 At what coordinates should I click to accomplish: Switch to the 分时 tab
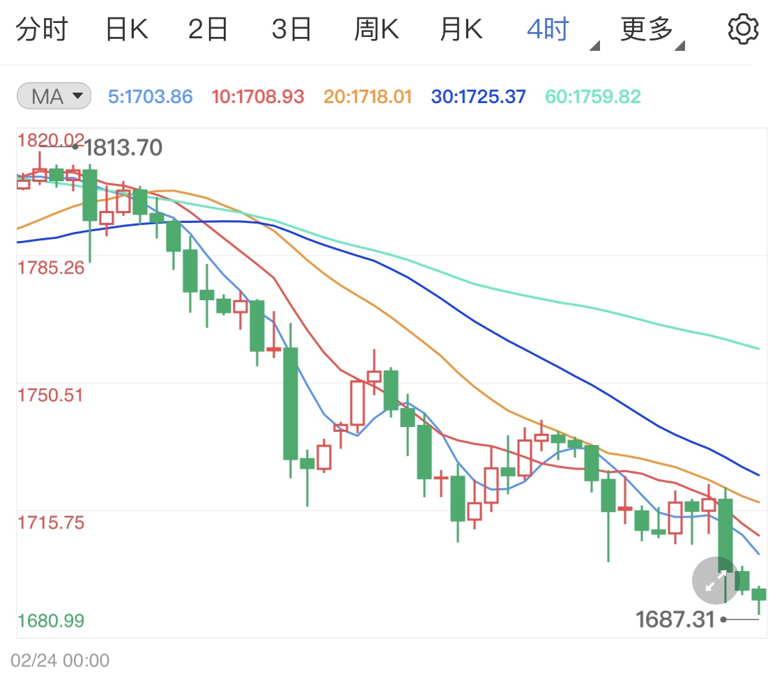point(42,29)
